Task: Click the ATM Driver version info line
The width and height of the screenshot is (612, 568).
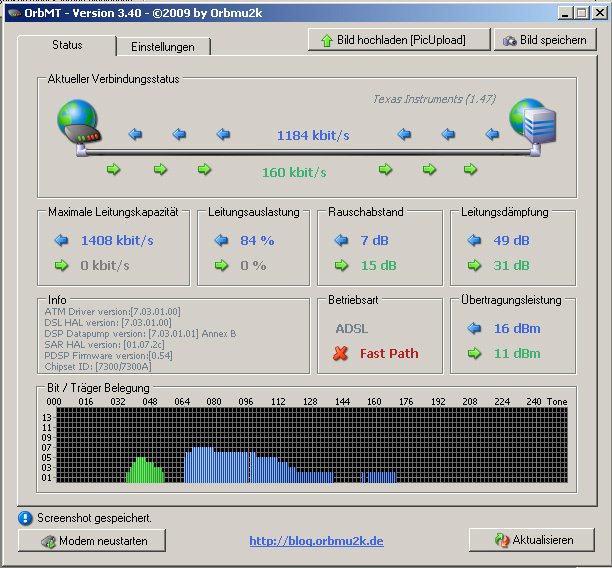Action: pyautogui.click(x=112, y=312)
